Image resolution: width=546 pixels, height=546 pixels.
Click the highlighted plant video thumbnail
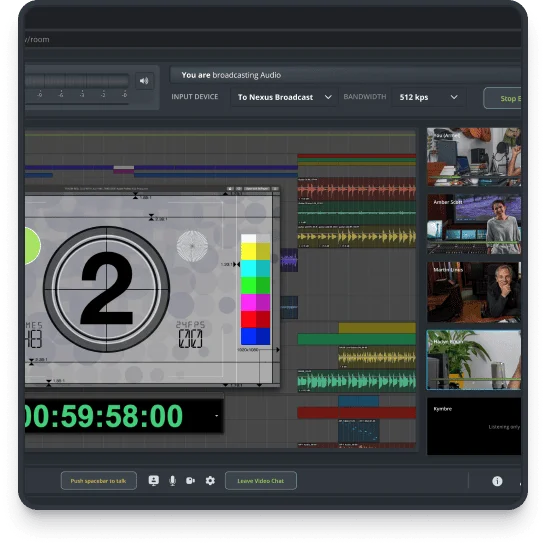tap(474, 360)
